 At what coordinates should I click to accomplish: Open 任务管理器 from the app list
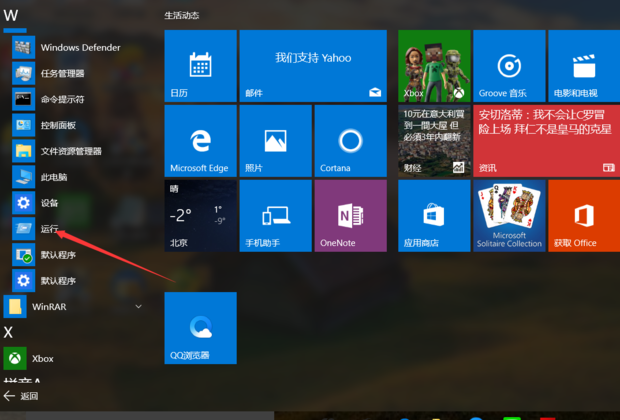pyautogui.click(x=62, y=73)
